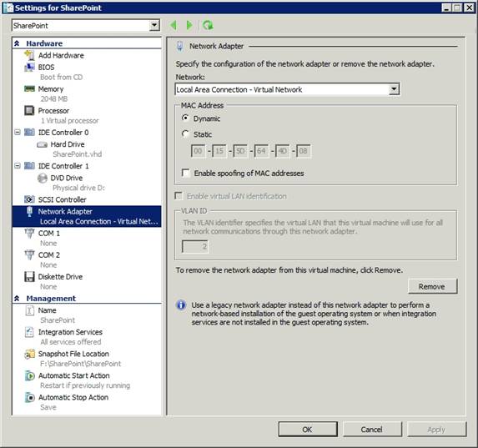This screenshot has height=448, width=478.
Task: Collapse the IDE Controller 0 node
Action: 18,132
